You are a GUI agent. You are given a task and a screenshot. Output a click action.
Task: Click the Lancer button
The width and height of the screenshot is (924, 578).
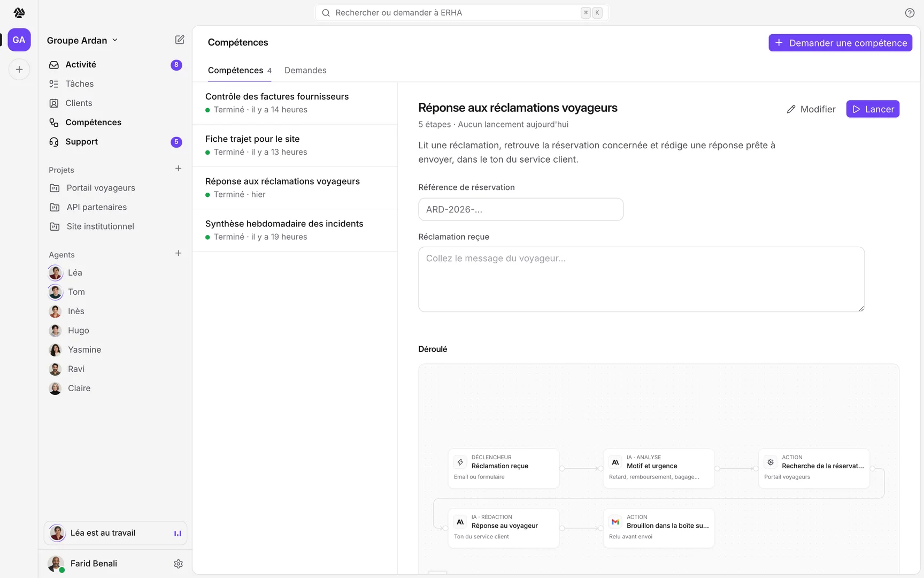pyautogui.click(x=873, y=109)
